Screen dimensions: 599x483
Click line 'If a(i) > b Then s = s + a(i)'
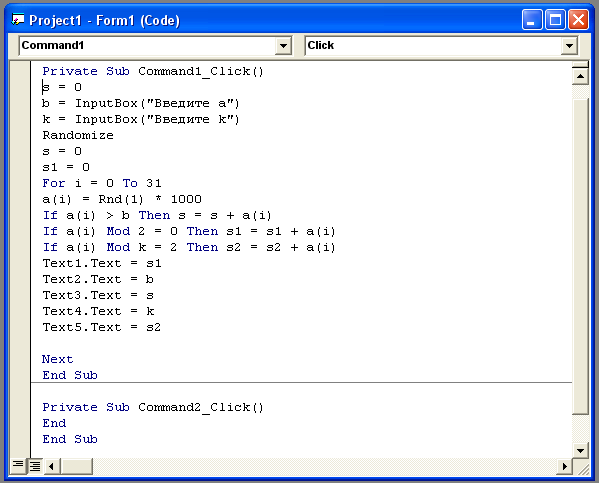[x=157, y=216]
